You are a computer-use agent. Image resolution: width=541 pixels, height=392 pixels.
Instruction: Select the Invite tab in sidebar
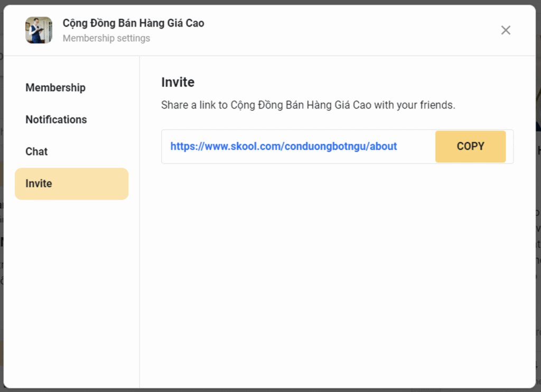point(71,183)
